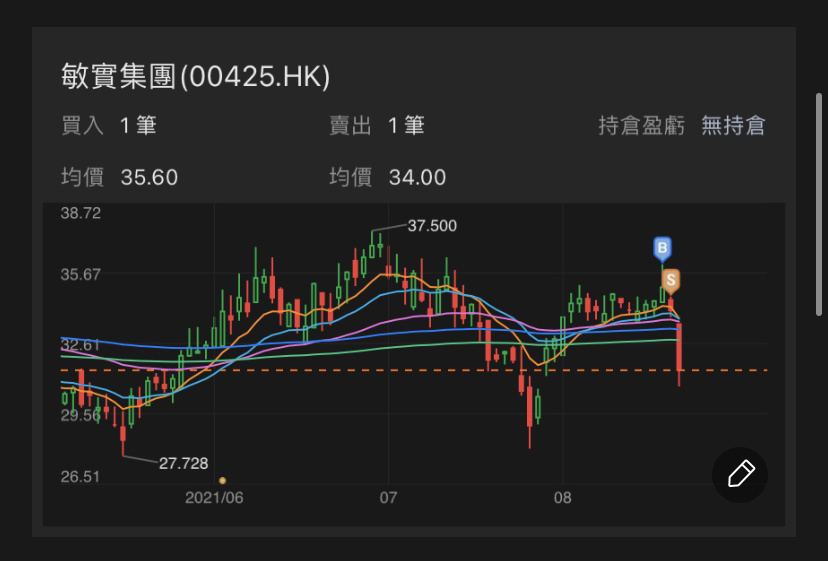Click the 賣出 label
The image size is (828, 561).
pos(350,126)
